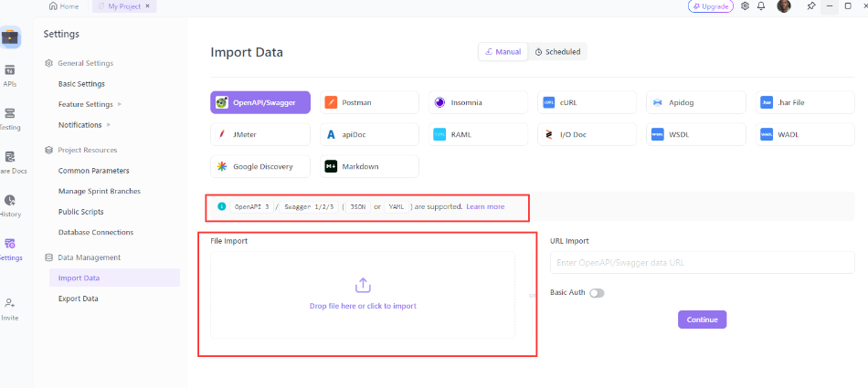Choose Apidog import format

click(x=696, y=102)
